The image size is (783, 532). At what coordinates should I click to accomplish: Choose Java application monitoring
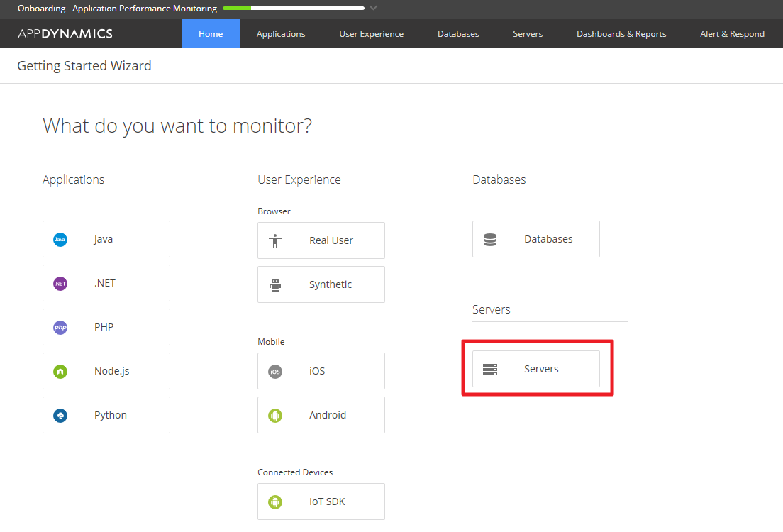click(106, 239)
